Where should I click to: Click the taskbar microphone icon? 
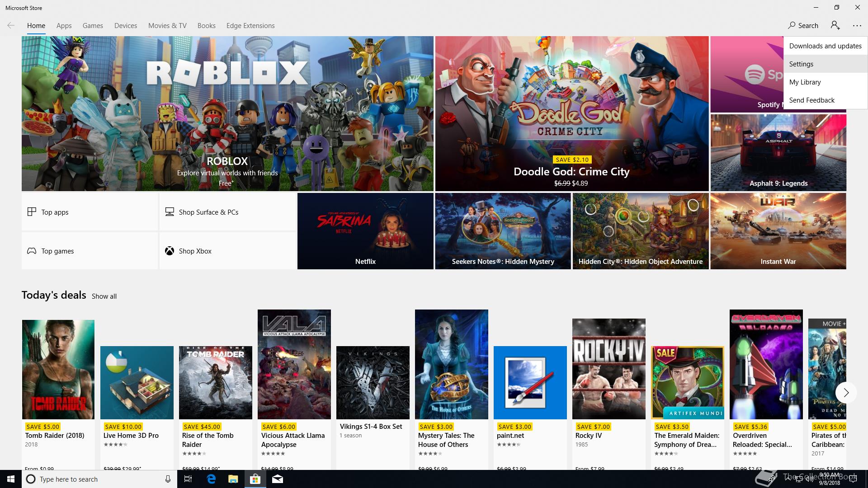pos(168,479)
